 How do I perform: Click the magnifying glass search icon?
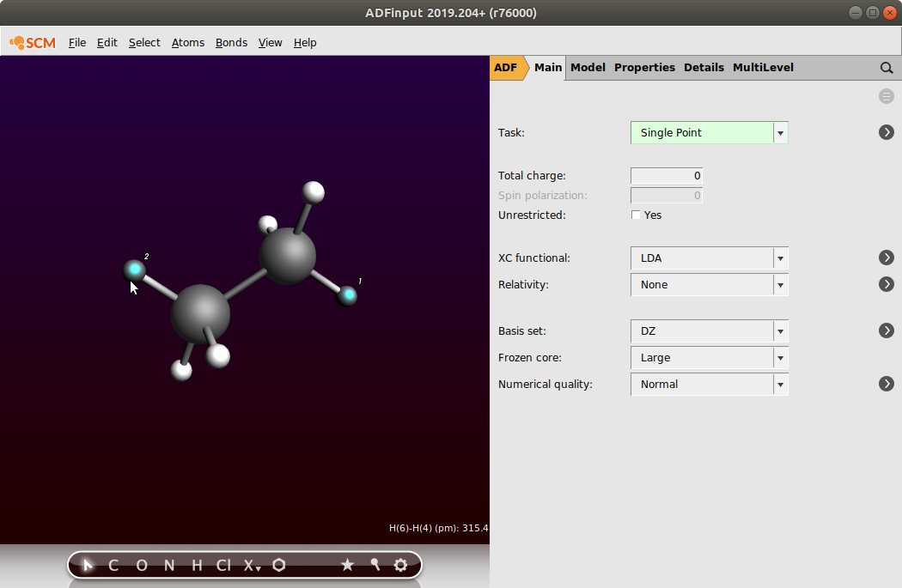click(x=887, y=68)
